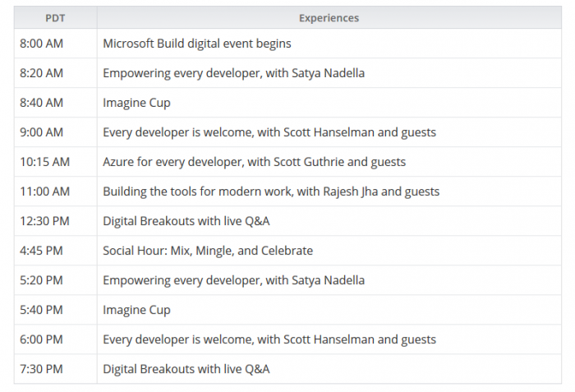Select the 10:15 AM time cell
The image size is (575, 392).
click(44, 162)
